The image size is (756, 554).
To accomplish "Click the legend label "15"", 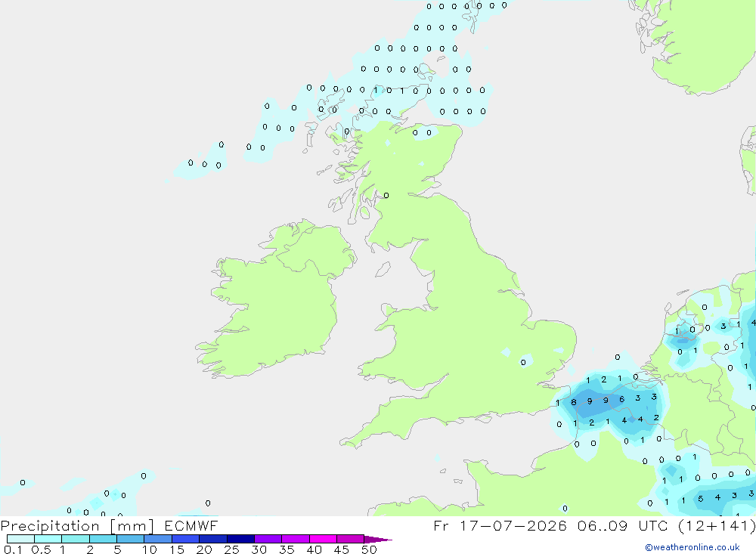I will pyautogui.click(x=177, y=549).
